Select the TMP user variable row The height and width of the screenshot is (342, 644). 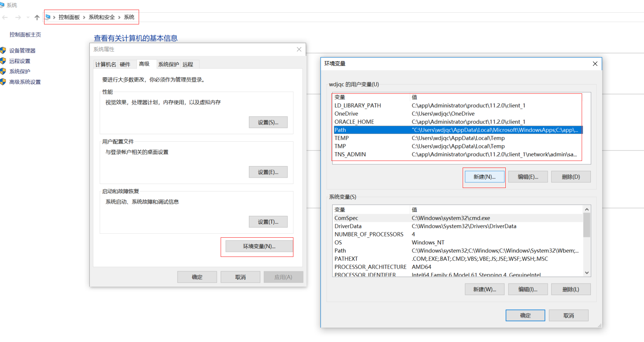point(458,146)
